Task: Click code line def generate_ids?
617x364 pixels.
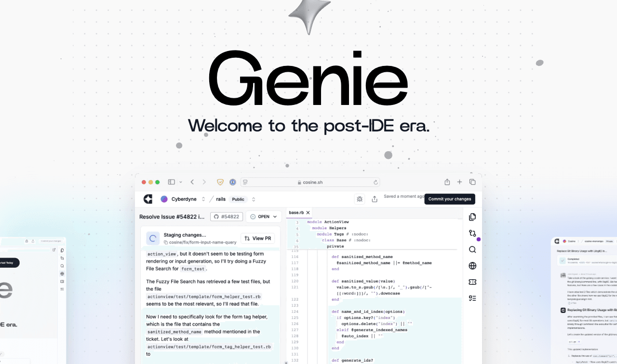Action: [x=352, y=360]
